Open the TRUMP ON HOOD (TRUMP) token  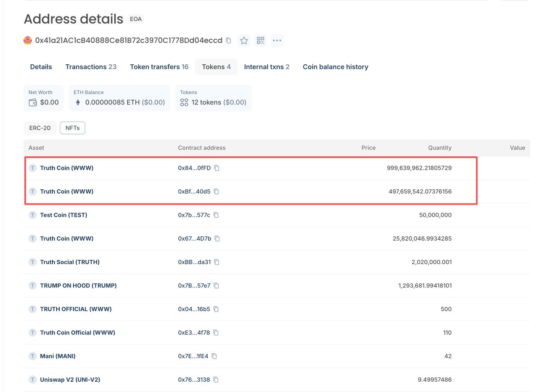click(x=78, y=286)
